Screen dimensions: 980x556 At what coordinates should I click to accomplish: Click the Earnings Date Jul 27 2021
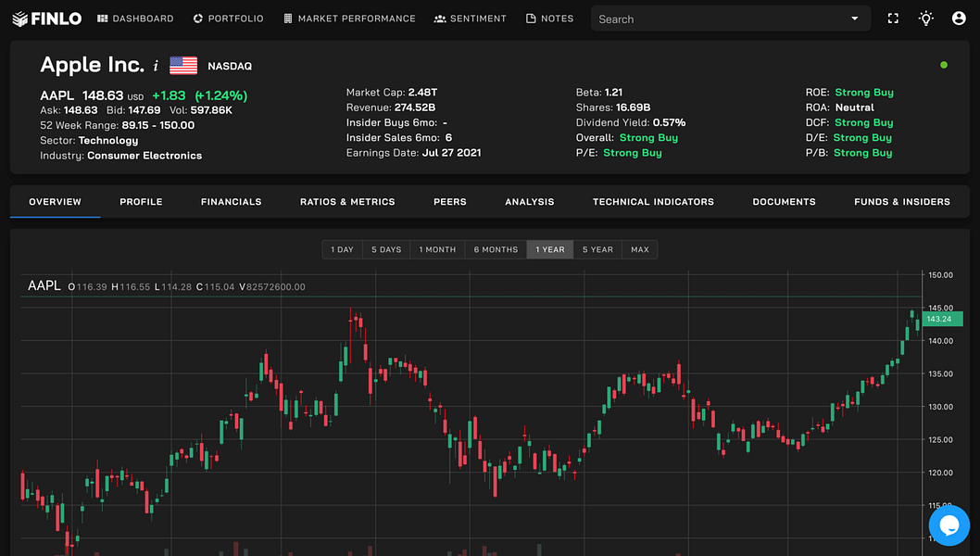451,153
